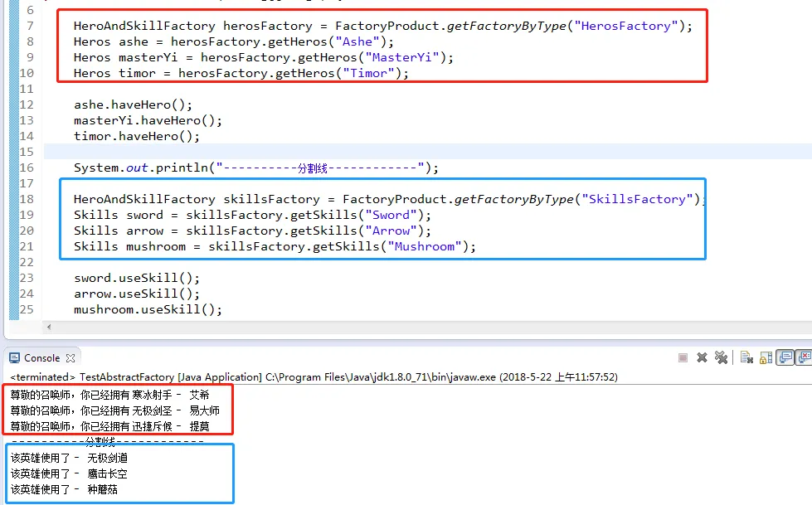
Task: Click the line 'Heros ashe = herosFactory.getHeros'
Action: pos(234,41)
